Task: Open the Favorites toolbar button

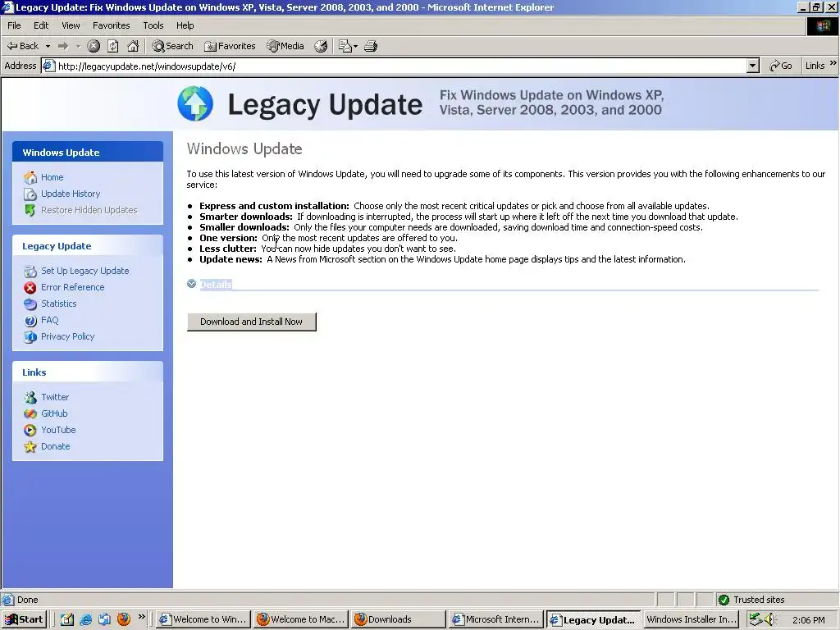Action: tap(230, 47)
